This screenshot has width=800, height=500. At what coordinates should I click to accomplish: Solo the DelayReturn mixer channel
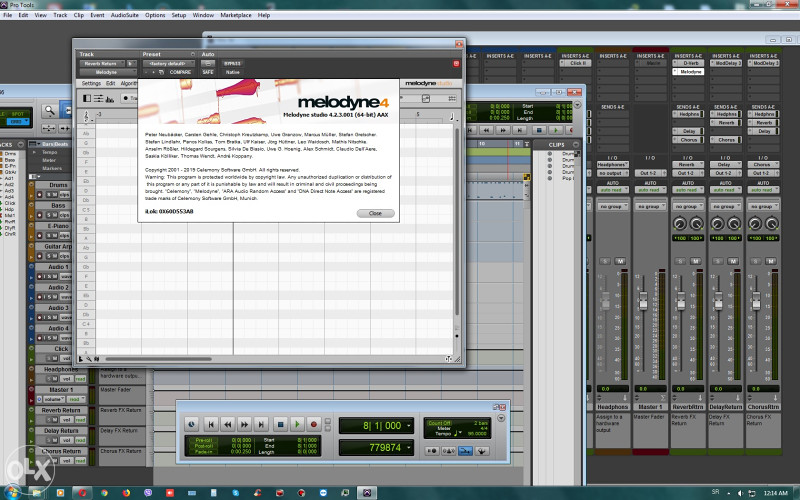tap(717, 261)
